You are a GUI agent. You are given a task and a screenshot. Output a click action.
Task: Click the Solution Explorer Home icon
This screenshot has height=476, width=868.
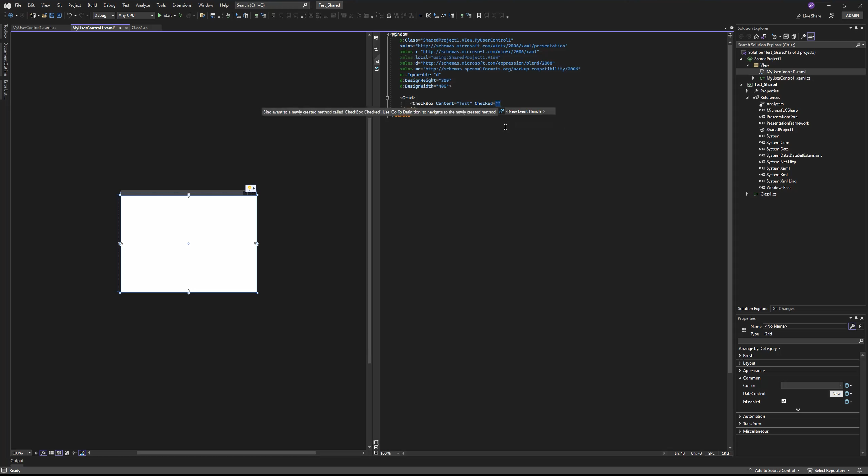(x=756, y=37)
